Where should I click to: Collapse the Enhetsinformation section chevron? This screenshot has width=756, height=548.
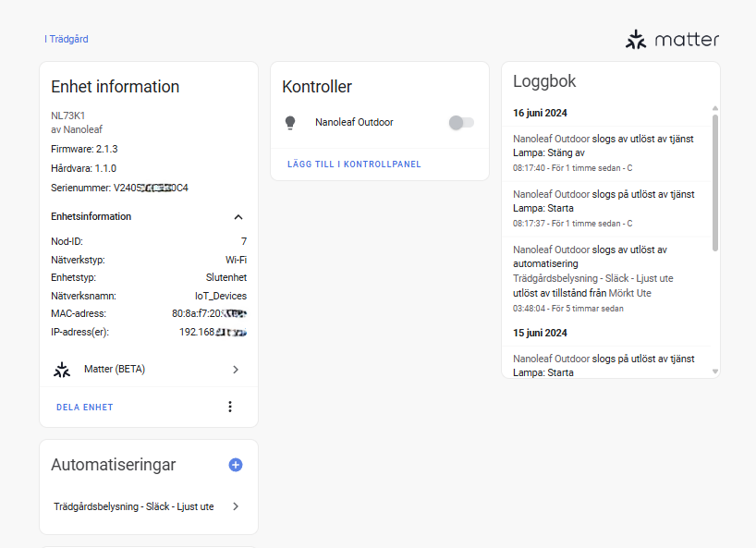point(238,217)
